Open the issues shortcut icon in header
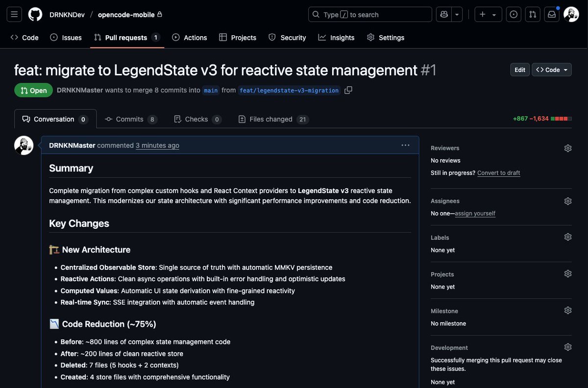Image resolution: width=588 pixels, height=388 pixels. point(514,14)
